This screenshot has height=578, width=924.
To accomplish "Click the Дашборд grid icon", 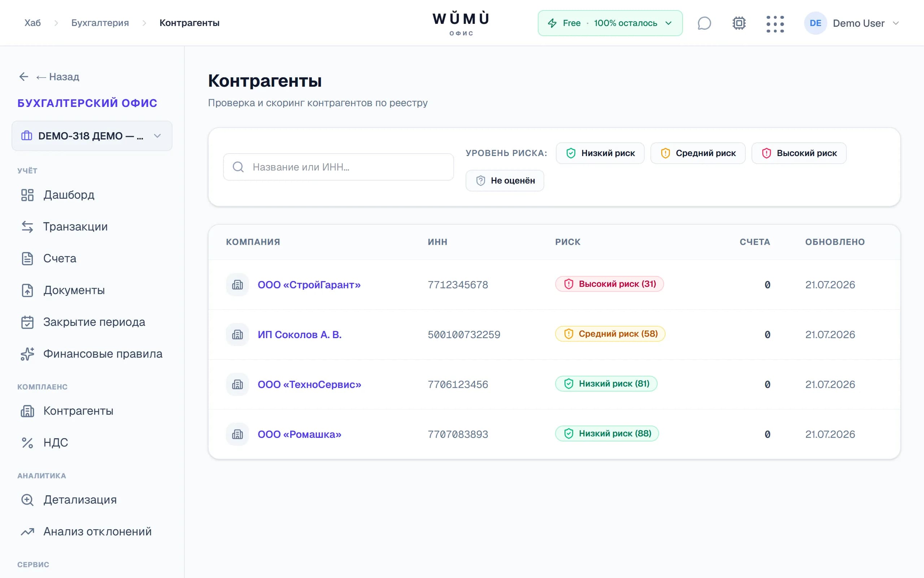I will tap(27, 195).
